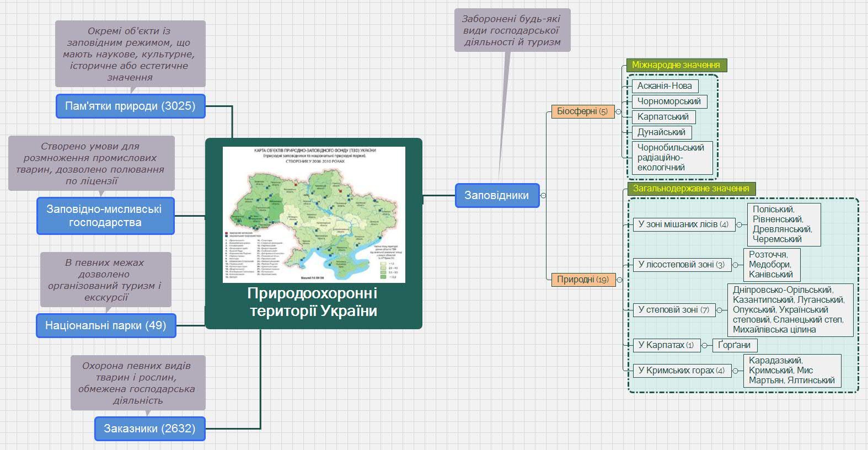The image size is (868, 450).
Task: Select the Ukraine nature reserve map image
Action: (314, 215)
